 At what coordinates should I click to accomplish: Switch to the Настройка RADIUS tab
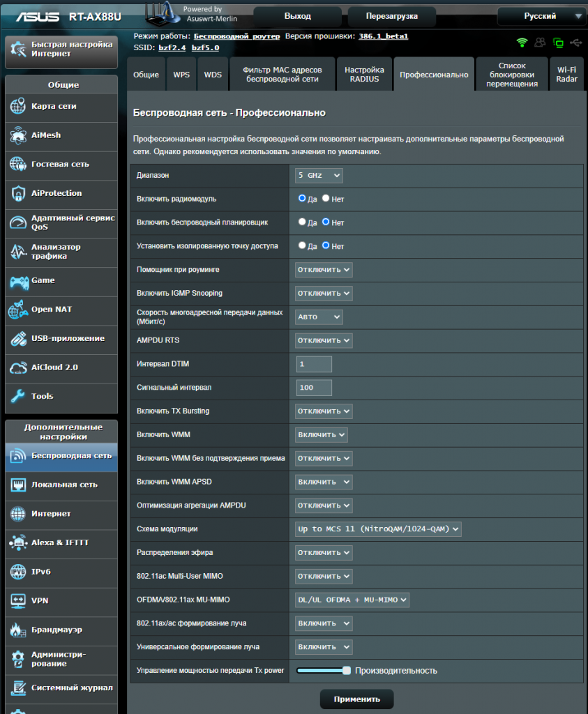coord(364,74)
